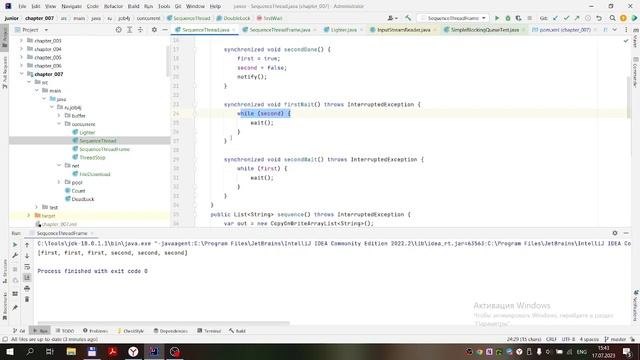Toggle soft-wrap in Run console

[27, 267]
